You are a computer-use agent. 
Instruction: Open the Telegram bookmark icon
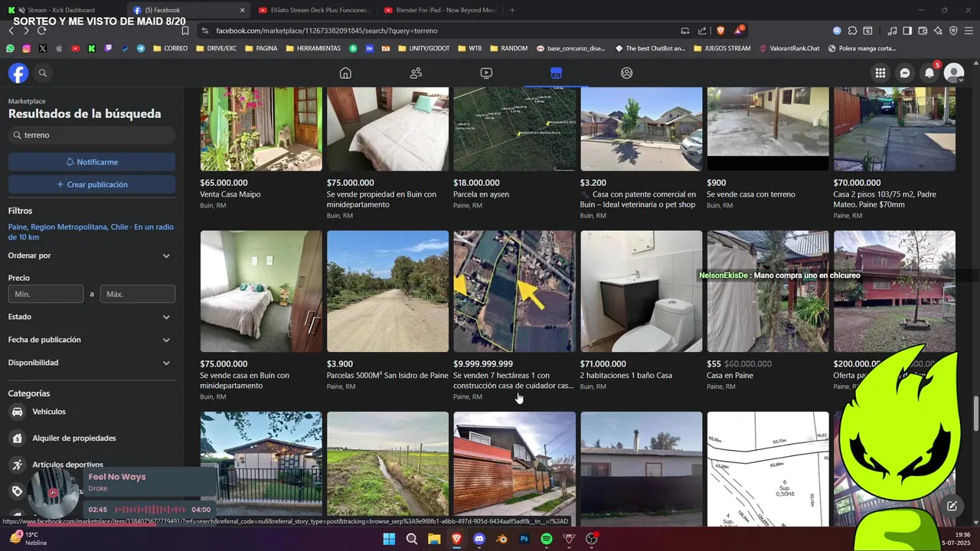point(141,48)
